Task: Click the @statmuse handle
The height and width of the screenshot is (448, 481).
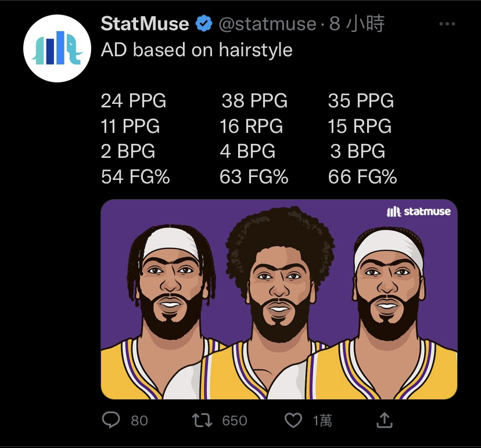Action: (x=267, y=24)
